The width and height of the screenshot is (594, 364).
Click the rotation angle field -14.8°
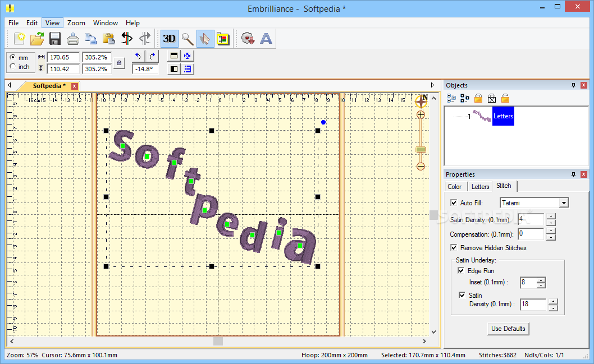(x=145, y=69)
